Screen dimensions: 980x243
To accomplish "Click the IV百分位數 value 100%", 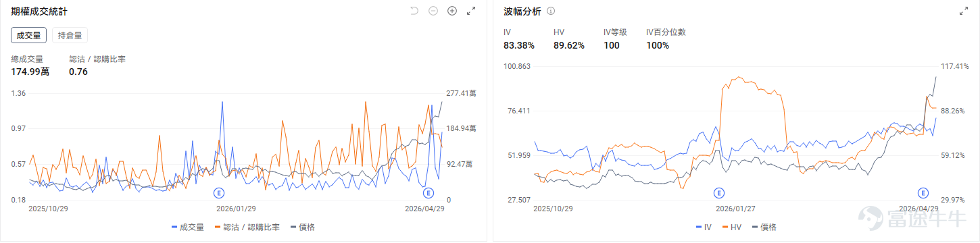I will coord(658,45).
